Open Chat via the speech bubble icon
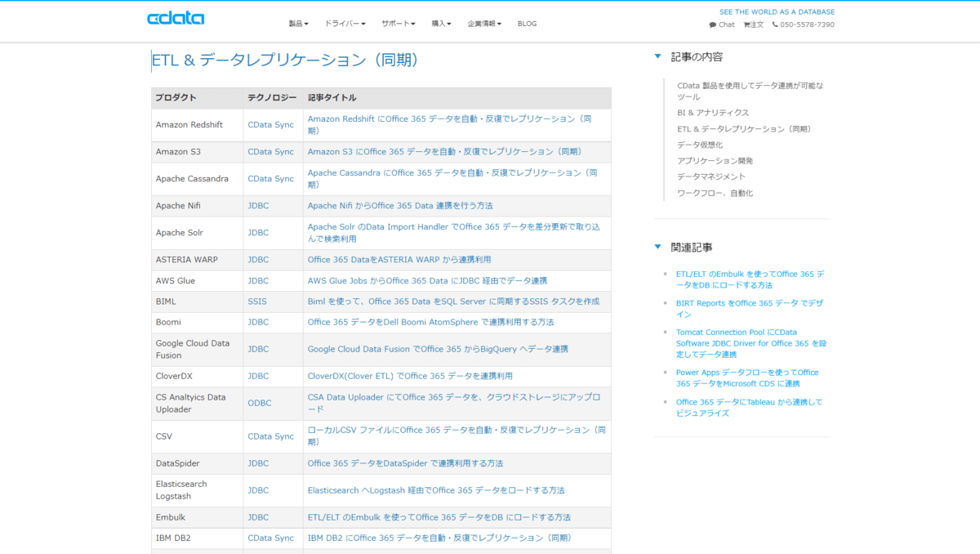Screen dimensions: 980x554 click(713, 25)
